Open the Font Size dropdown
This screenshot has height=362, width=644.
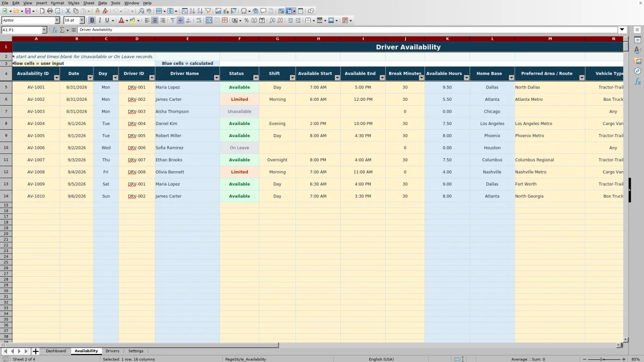click(x=82, y=20)
